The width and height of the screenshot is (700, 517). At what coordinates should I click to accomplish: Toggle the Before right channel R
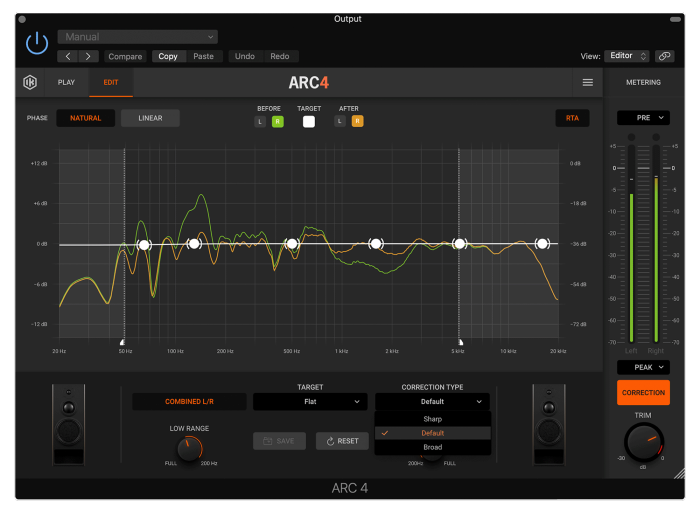pos(277,121)
